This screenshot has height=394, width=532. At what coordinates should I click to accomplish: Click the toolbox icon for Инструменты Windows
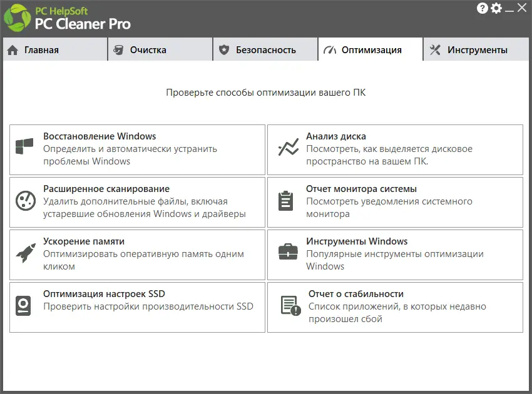[x=288, y=252]
